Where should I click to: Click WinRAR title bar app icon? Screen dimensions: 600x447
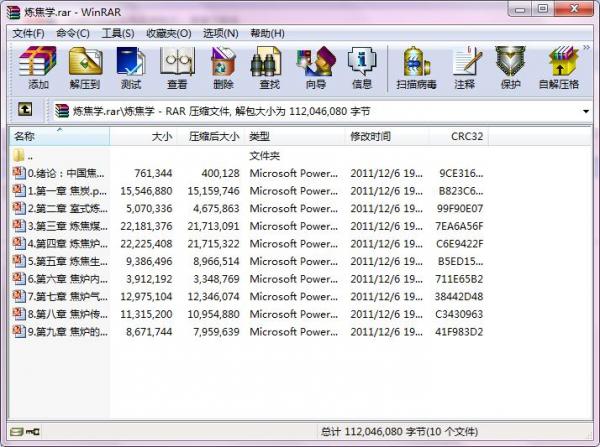click(13, 12)
